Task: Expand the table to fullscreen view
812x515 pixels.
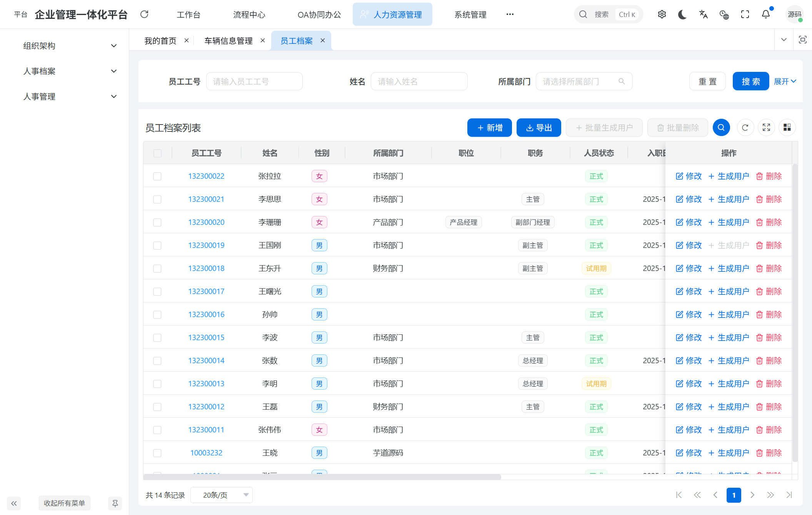Action: click(766, 127)
